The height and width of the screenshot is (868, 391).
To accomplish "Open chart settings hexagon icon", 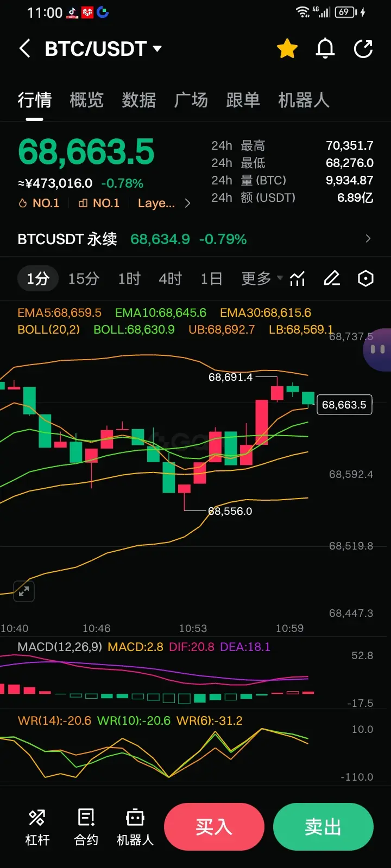I will click(366, 278).
